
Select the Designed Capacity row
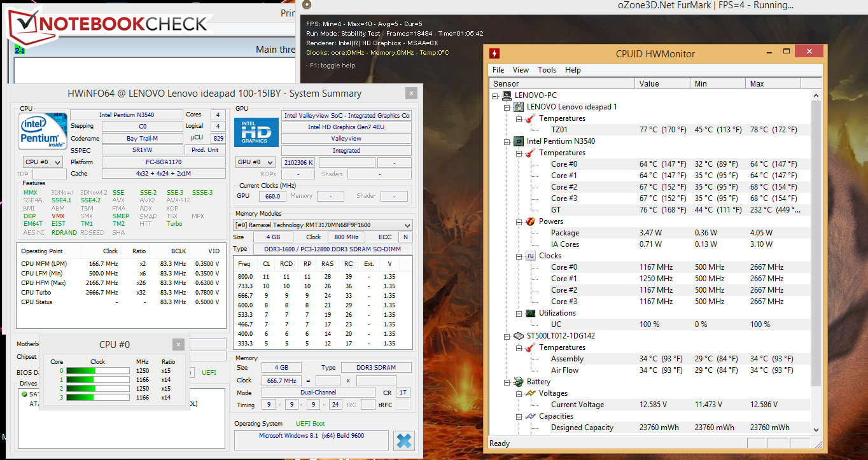[x=649, y=428]
